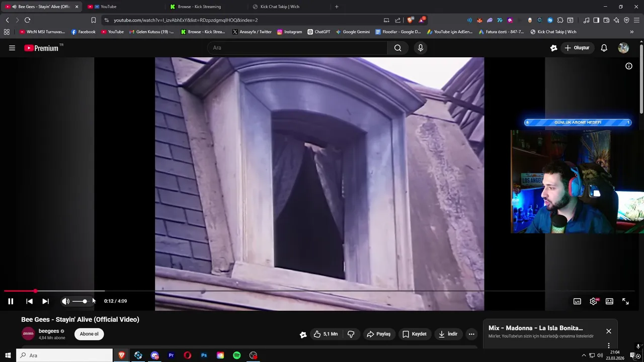Like the video with 5,1 Mn
Image resolution: width=644 pixels, height=362 pixels.
click(x=326, y=334)
